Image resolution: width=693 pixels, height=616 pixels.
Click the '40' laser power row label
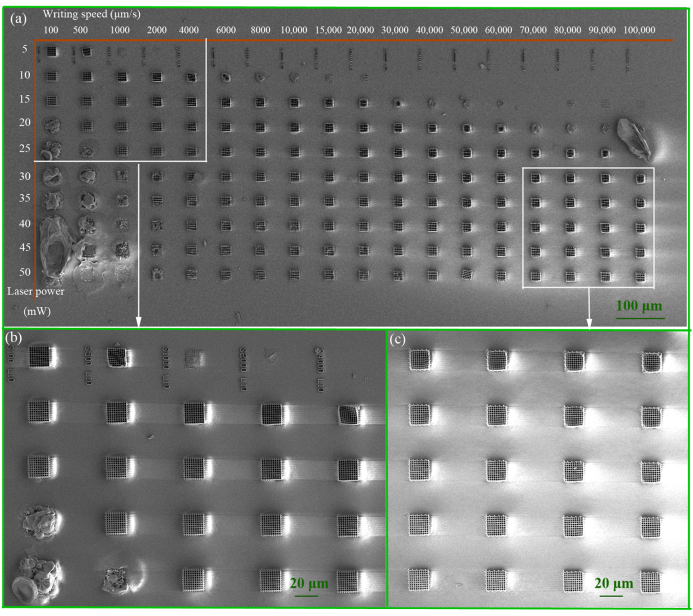point(24,224)
